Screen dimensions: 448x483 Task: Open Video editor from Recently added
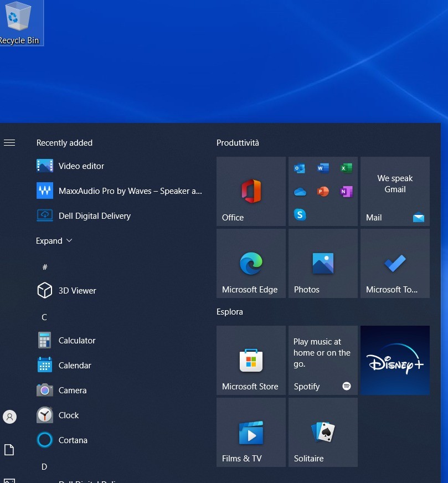click(x=119, y=166)
